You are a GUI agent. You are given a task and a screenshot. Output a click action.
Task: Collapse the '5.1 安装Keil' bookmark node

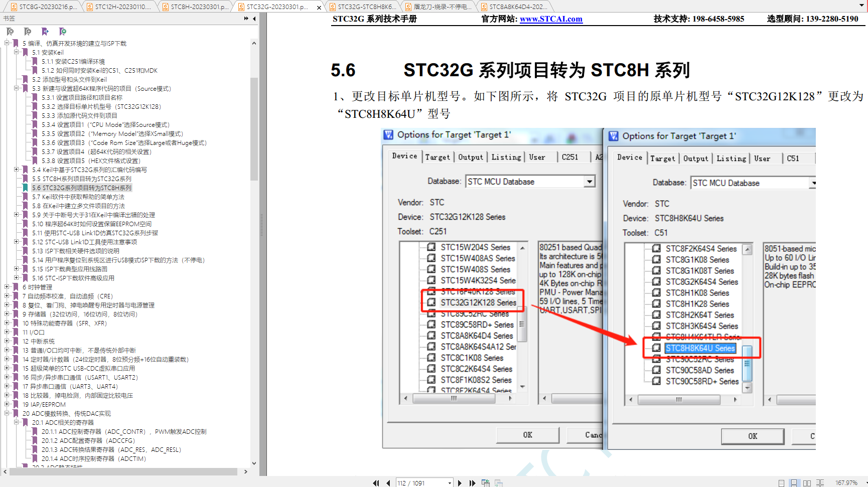point(17,53)
